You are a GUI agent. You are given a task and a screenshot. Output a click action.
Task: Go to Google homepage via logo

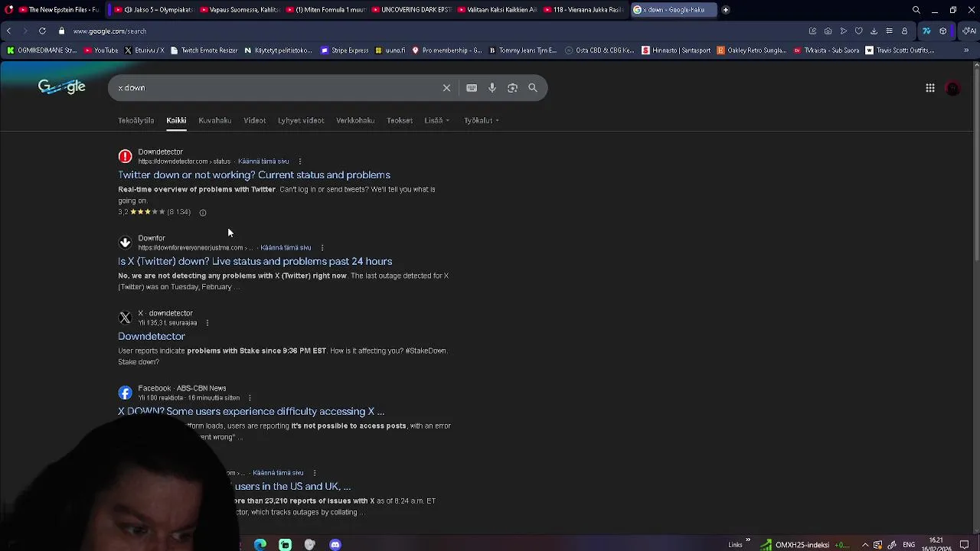click(62, 86)
